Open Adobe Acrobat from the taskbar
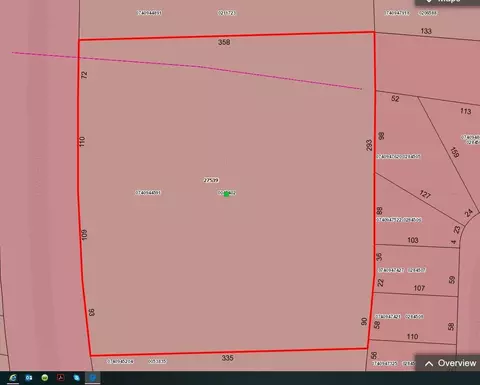Viewport: 480px width, 385px height. (61, 377)
